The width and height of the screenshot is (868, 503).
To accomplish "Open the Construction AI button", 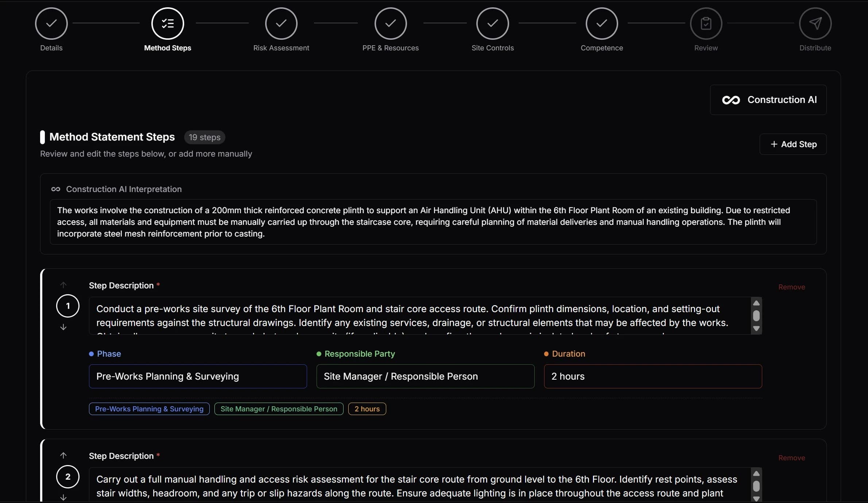I will tap(768, 100).
